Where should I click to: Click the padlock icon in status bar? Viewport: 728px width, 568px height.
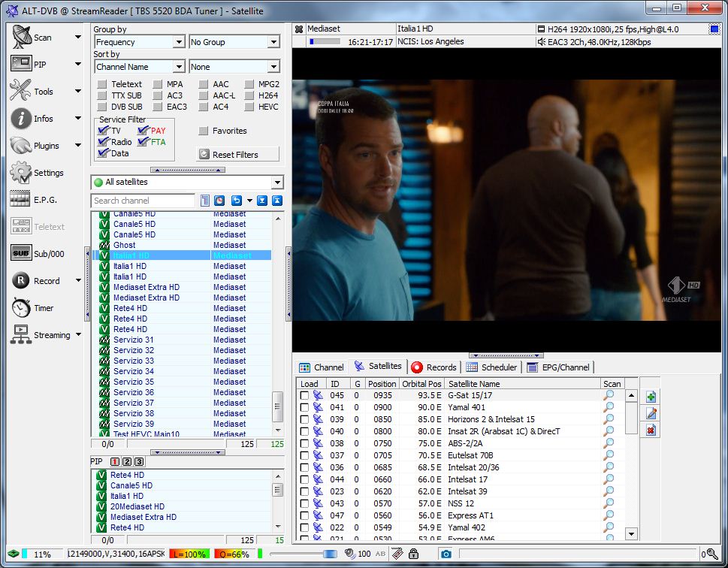point(414,554)
